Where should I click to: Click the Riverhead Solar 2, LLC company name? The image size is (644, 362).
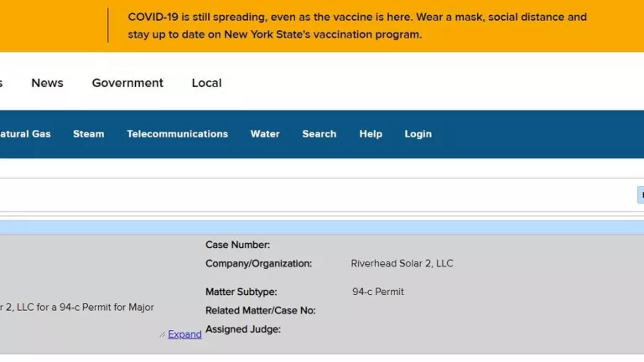402,264
